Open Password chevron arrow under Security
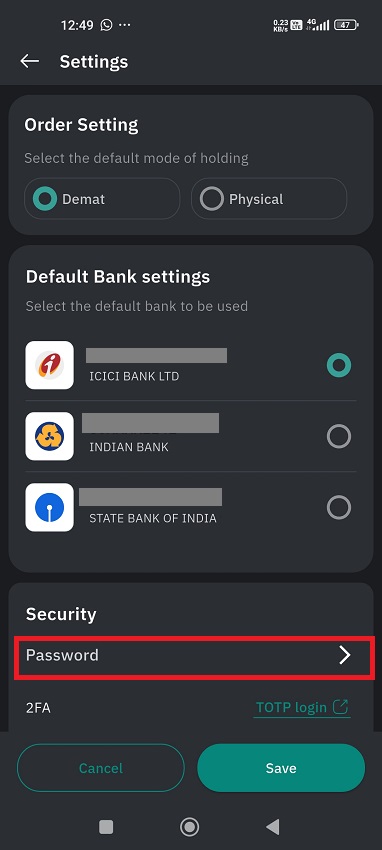Screen dimensions: 382x850 pyautogui.click(x=345, y=655)
